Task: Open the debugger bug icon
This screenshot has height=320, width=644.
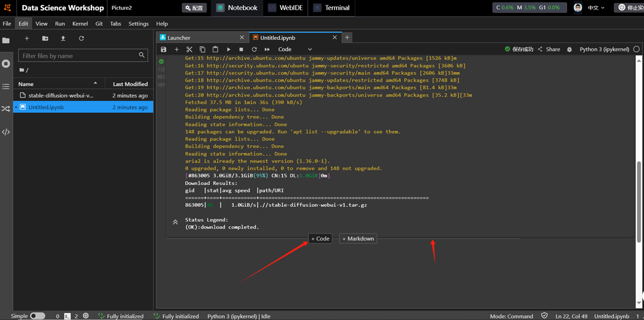Action: pos(570,49)
